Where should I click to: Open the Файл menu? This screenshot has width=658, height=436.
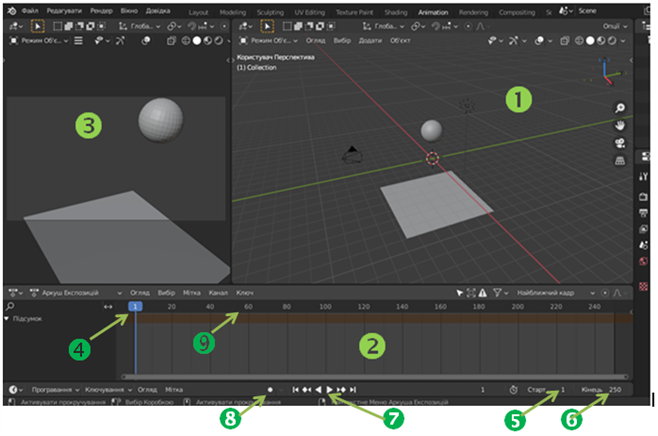(29, 10)
